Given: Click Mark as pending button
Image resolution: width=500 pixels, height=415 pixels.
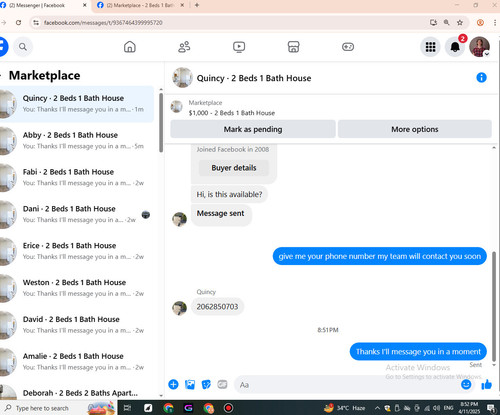Looking at the screenshot, I should tap(253, 129).
